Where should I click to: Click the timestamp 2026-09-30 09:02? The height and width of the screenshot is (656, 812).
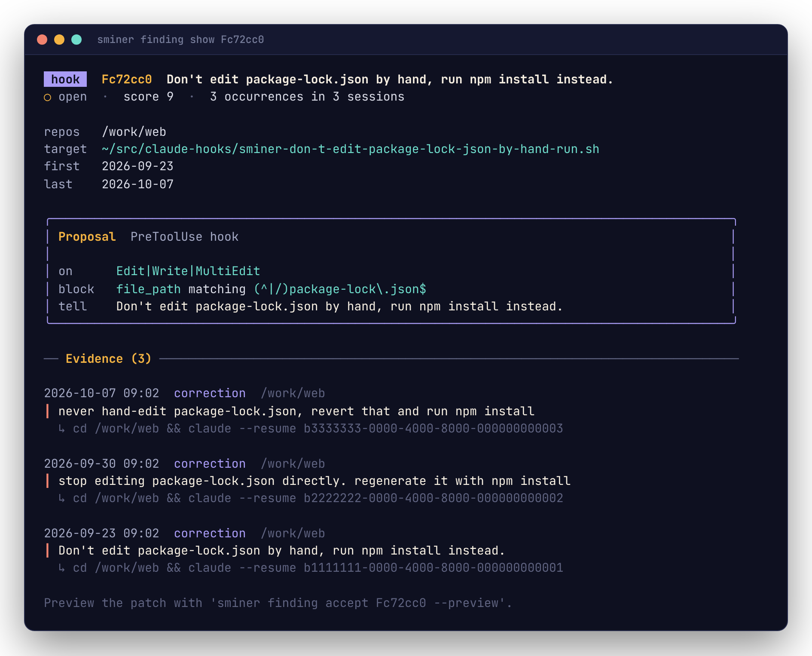pos(101,464)
